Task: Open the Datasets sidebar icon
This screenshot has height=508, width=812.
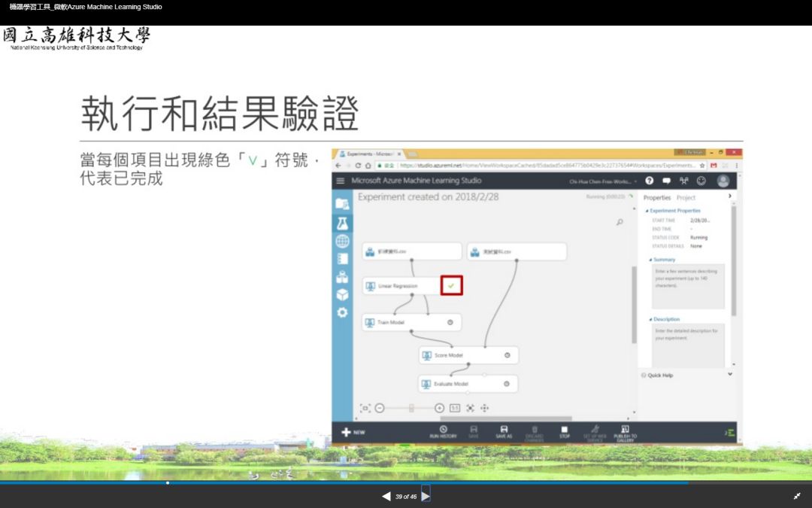Action: pyautogui.click(x=342, y=277)
